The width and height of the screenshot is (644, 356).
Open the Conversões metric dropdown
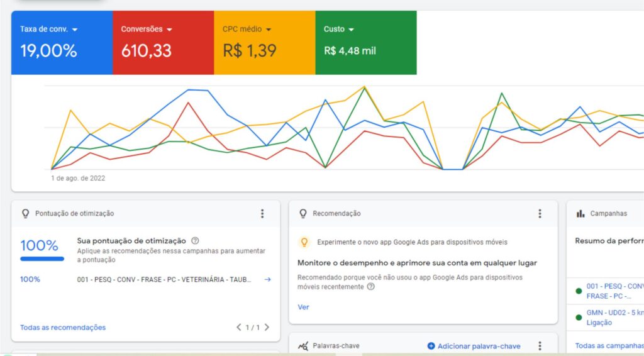click(x=169, y=30)
